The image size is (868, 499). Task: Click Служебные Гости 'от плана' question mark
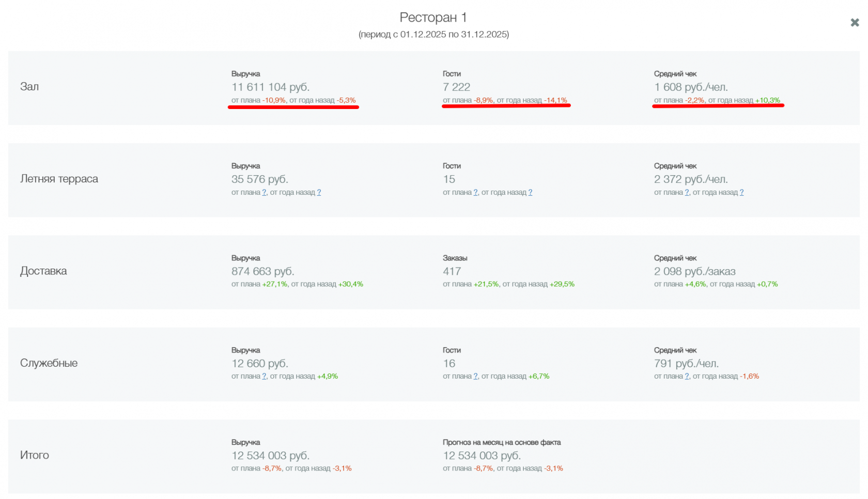tap(476, 377)
